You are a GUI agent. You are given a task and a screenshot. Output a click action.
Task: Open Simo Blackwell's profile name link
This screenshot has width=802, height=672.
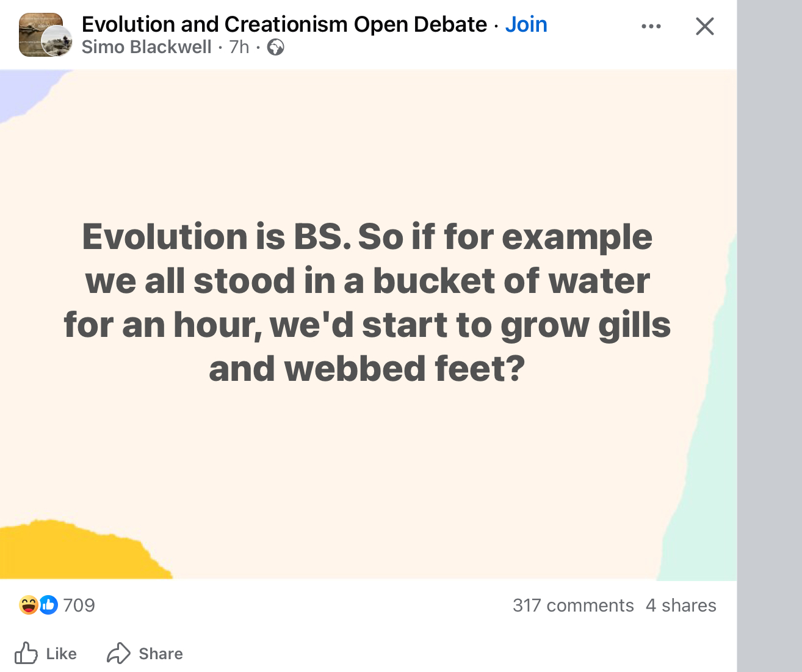click(x=146, y=47)
